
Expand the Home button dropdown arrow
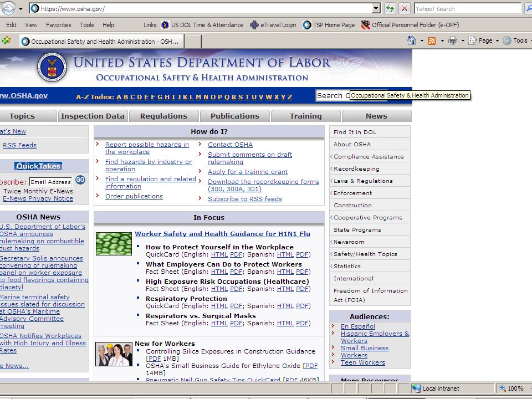[422, 40]
